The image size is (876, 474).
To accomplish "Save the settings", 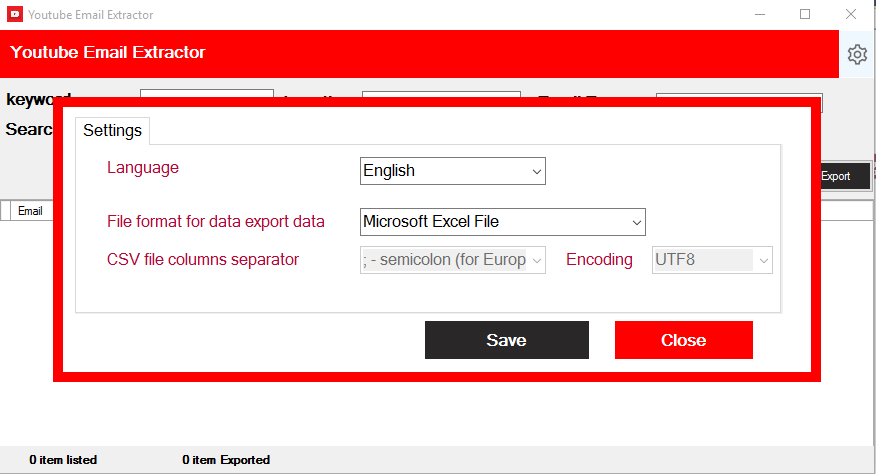I will [507, 340].
